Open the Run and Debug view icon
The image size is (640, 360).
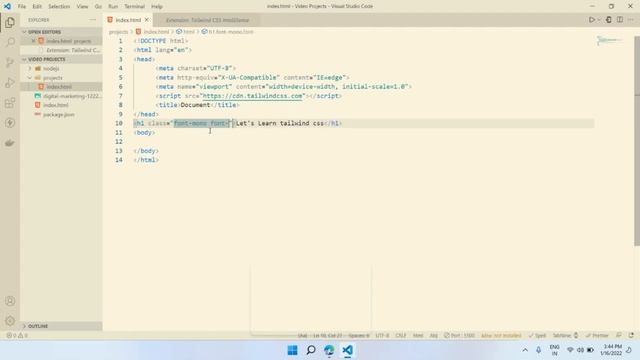[10, 82]
